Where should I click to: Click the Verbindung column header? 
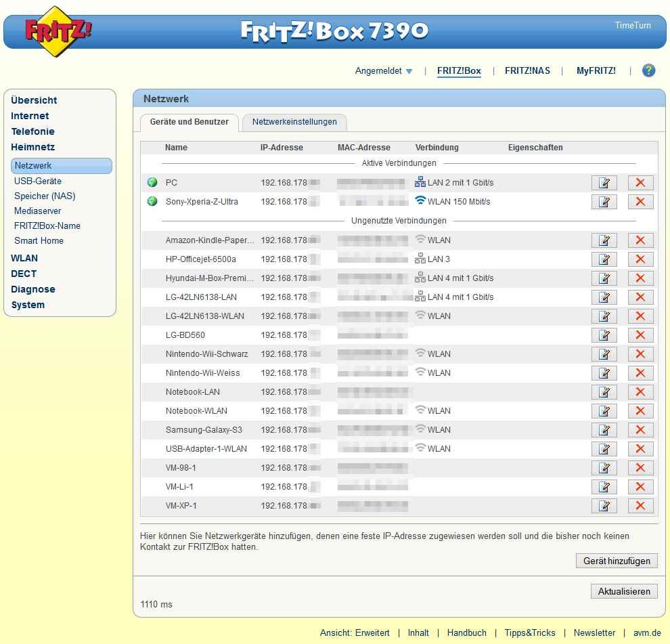(437, 148)
